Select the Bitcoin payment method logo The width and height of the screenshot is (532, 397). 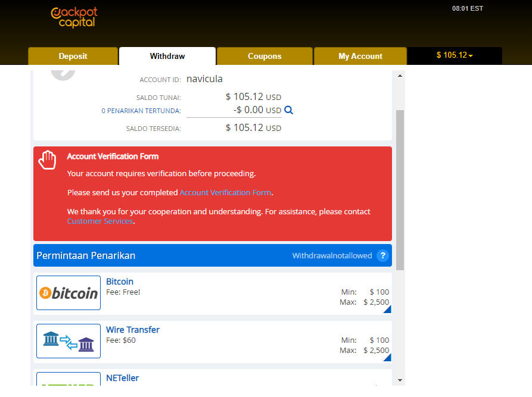coord(68,292)
